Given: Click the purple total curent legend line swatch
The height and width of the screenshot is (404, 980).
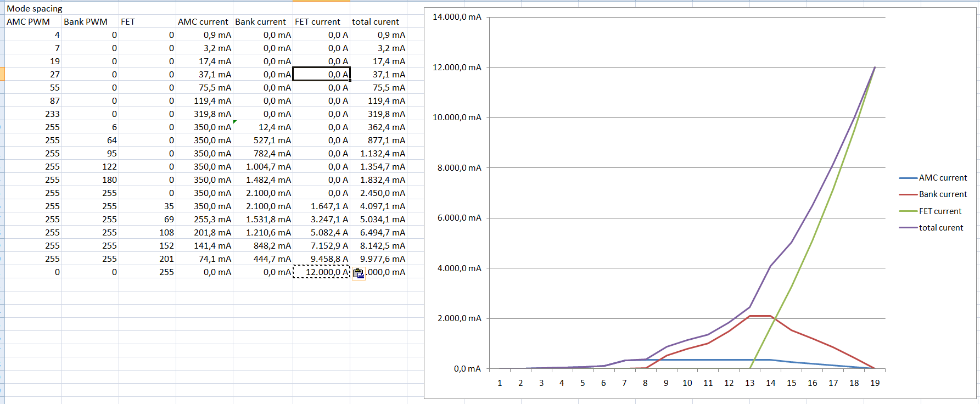Looking at the screenshot, I should coord(908,228).
